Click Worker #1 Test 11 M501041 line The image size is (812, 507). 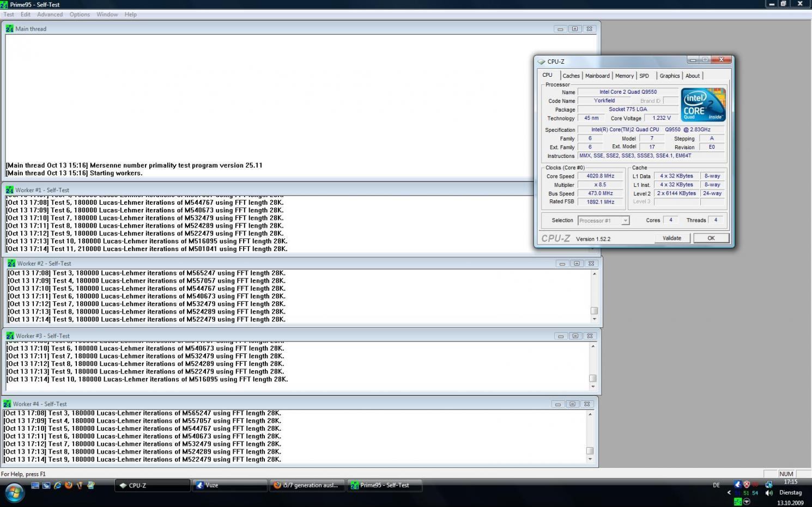[x=147, y=249]
